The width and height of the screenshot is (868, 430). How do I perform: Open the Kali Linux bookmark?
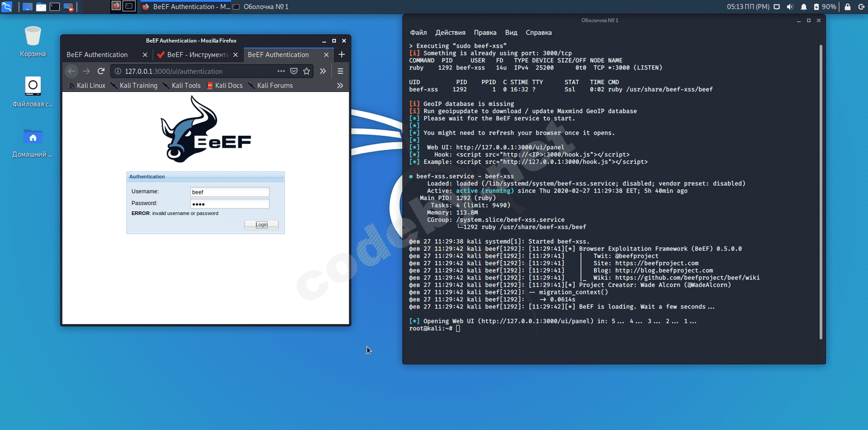coord(87,86)
